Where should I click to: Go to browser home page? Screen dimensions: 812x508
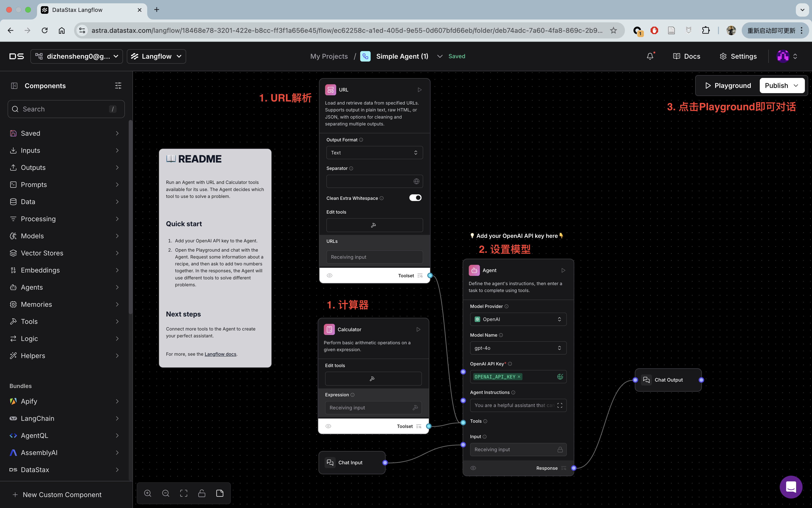click(62, 30)
